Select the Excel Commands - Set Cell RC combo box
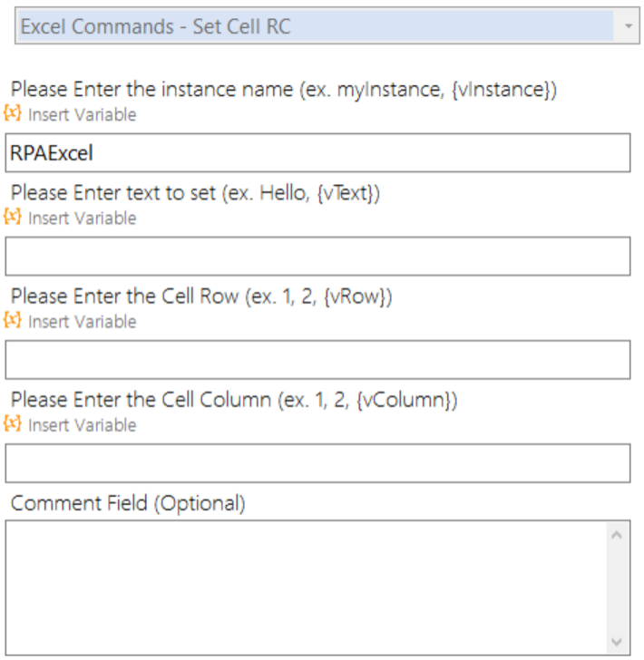 327,25
